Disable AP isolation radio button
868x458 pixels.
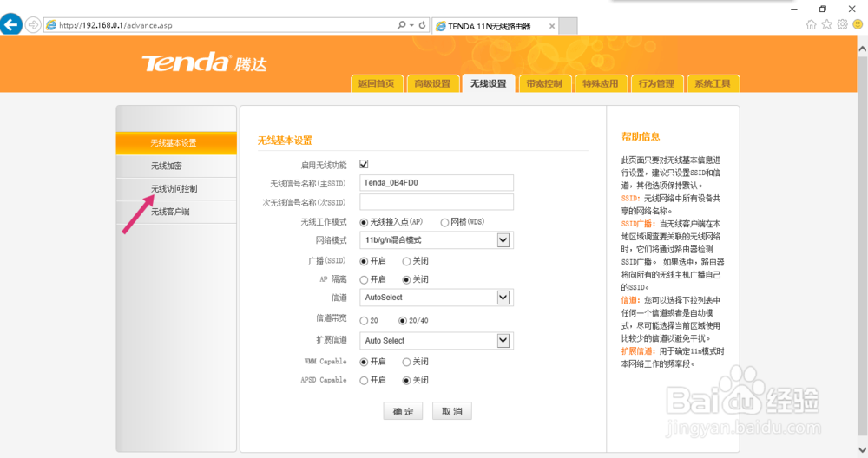406,280
